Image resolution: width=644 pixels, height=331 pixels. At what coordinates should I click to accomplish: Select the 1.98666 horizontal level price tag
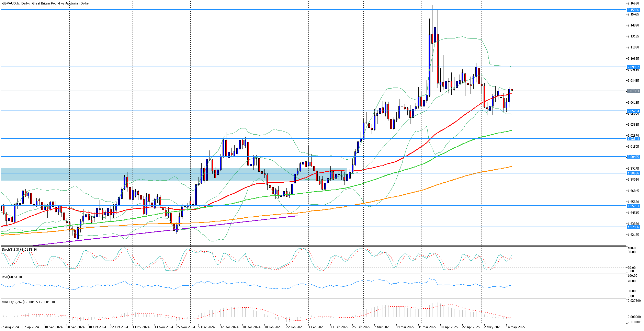tap(633, 173)
